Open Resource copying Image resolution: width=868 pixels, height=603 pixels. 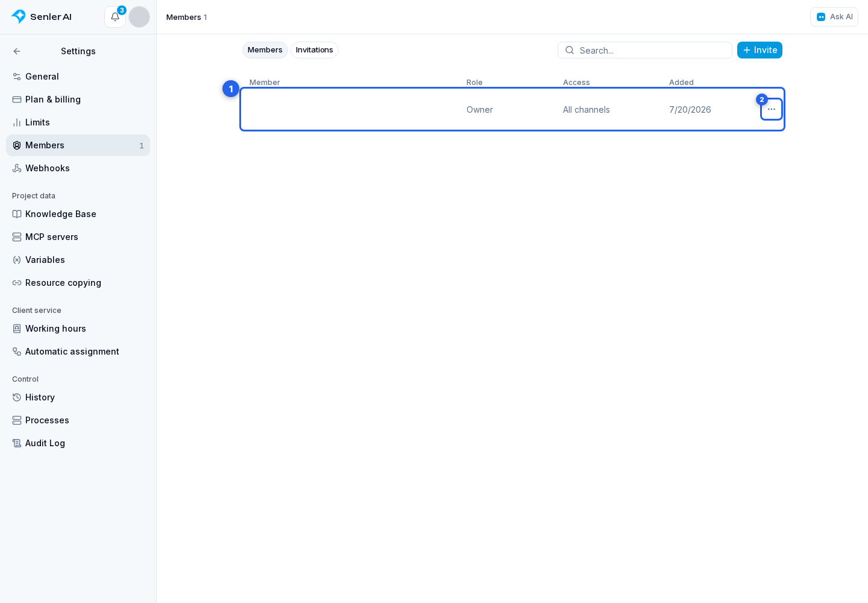pos(78,283)
